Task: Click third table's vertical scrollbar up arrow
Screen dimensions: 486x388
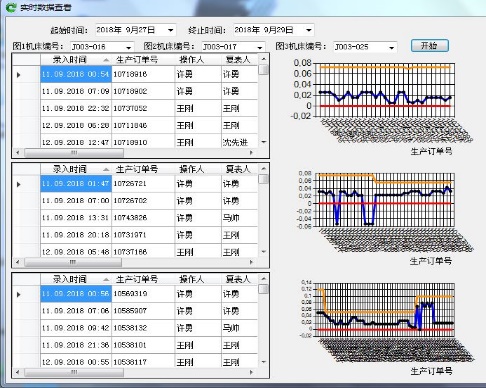Action: click(x=264, y=279)
